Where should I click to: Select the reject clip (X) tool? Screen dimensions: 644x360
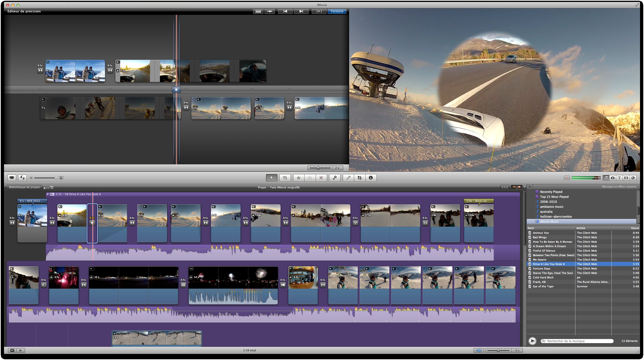[x=321, y=178]
